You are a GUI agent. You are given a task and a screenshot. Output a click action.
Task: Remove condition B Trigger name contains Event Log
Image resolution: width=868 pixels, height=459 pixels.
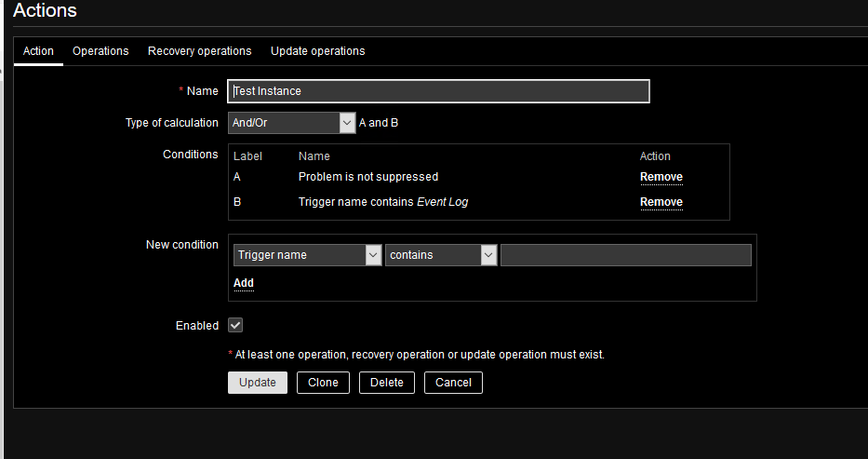(x=661, y=202)
